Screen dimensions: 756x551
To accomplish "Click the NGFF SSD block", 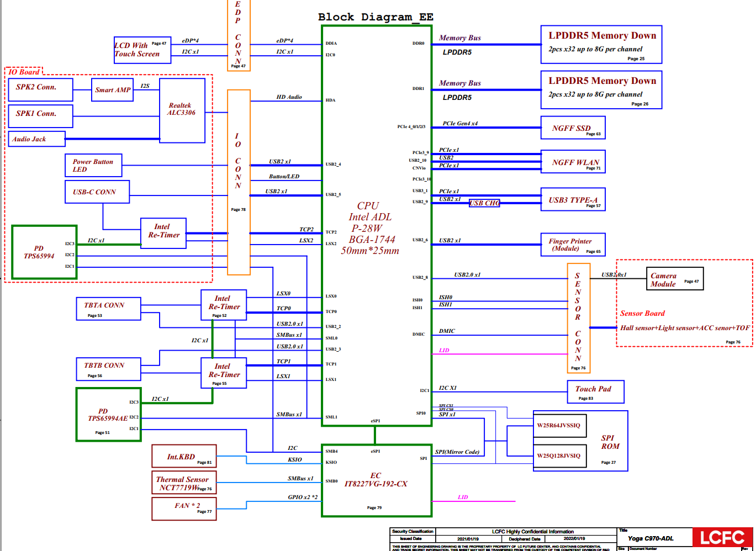I will (573, 128).
